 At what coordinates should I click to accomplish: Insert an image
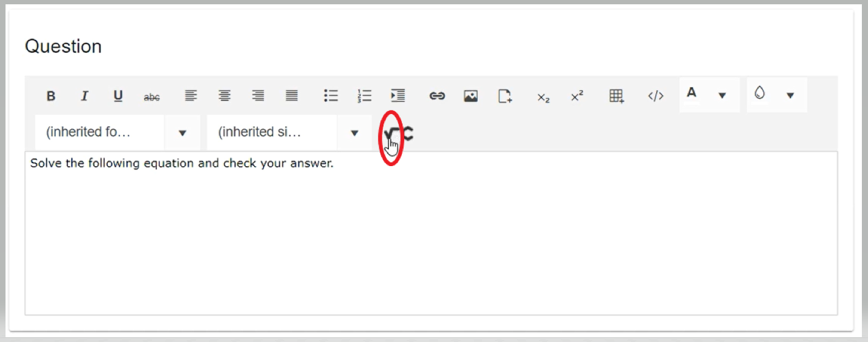click(470, 96)
